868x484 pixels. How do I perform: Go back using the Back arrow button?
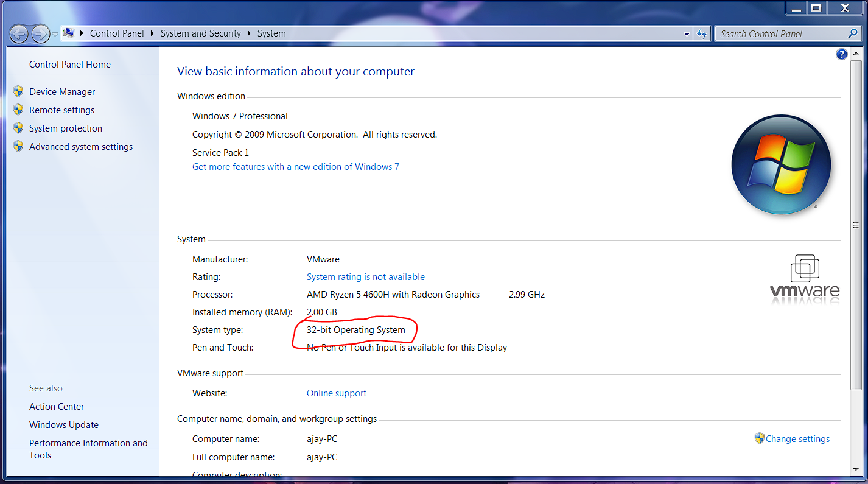point(19,33)
